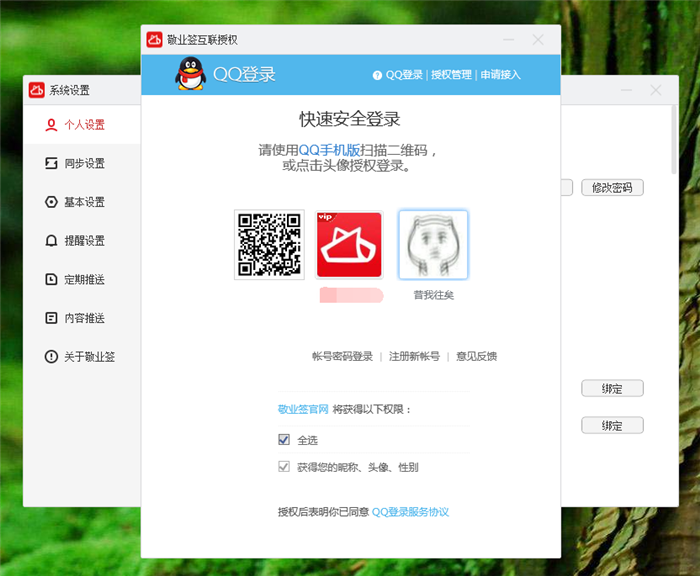Click the 系统设置 window scrollbar
This screenshot has width=700, height=576.
pos(674,139)
